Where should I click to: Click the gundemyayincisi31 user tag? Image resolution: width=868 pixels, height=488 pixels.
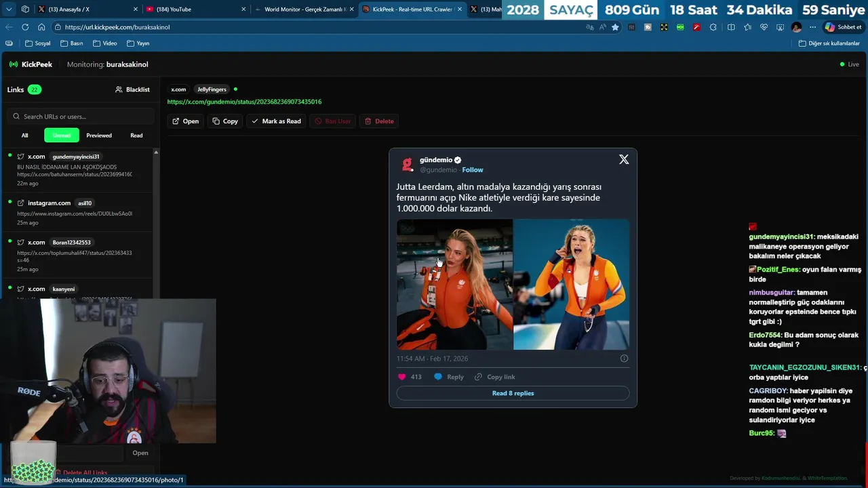tap(76, 157)
